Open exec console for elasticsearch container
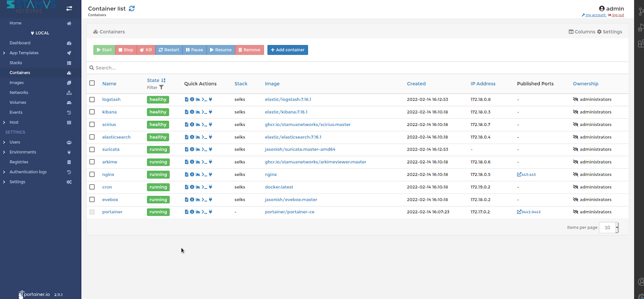The image size is (644, 299). 204,137
